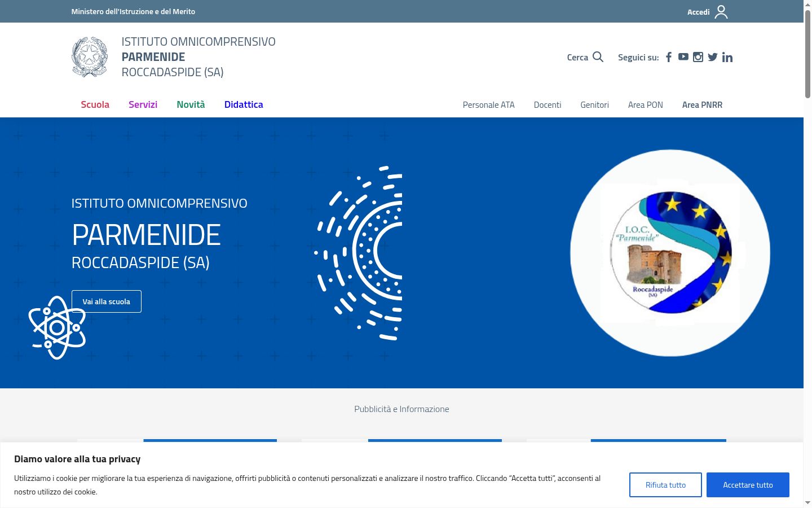The height and width of the screenshot is (508, 812).
Task: Click the scrollbar down arrow
Action: 807,502
